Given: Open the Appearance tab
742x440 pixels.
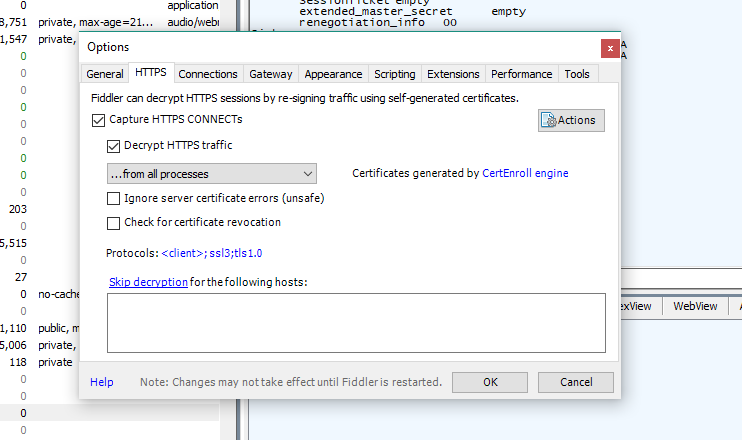Looking at the screenshot, I should coord(333,74).
